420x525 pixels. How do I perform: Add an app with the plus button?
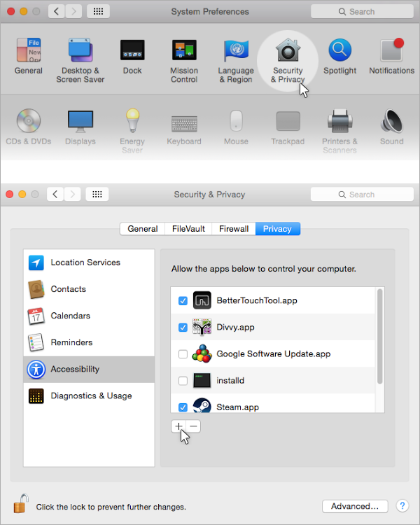click(178, 426)
